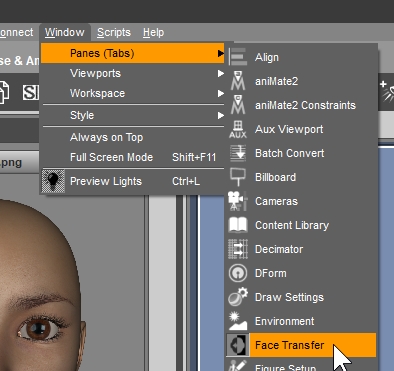Open the Workspace submenu
This screenshot has width=394, height=371.
pos(133,93)
